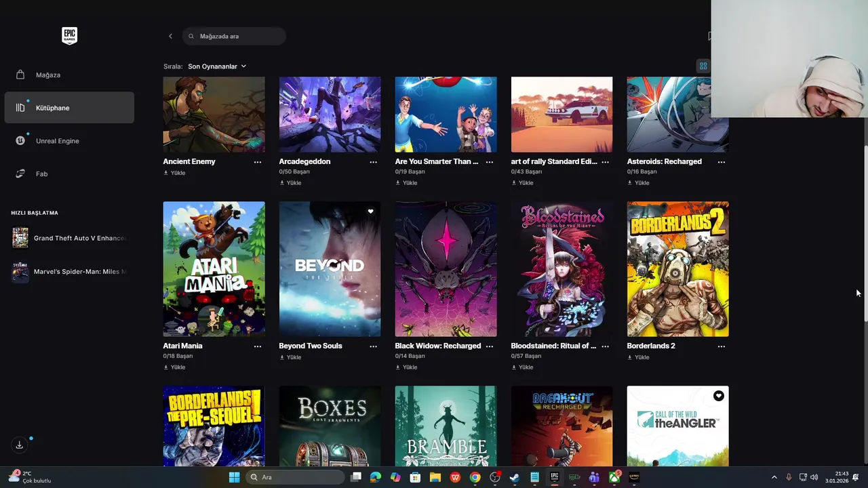Click the Unreal Engine sidebar icon
868x488 pixels.
[20, 141]
